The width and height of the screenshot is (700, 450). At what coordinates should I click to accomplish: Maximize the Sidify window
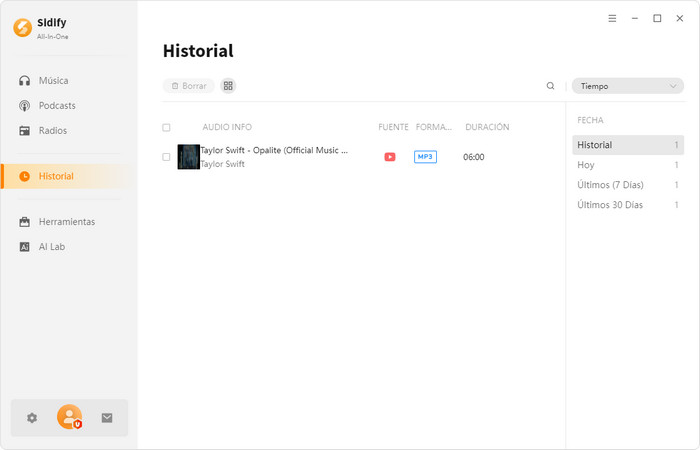657,18
